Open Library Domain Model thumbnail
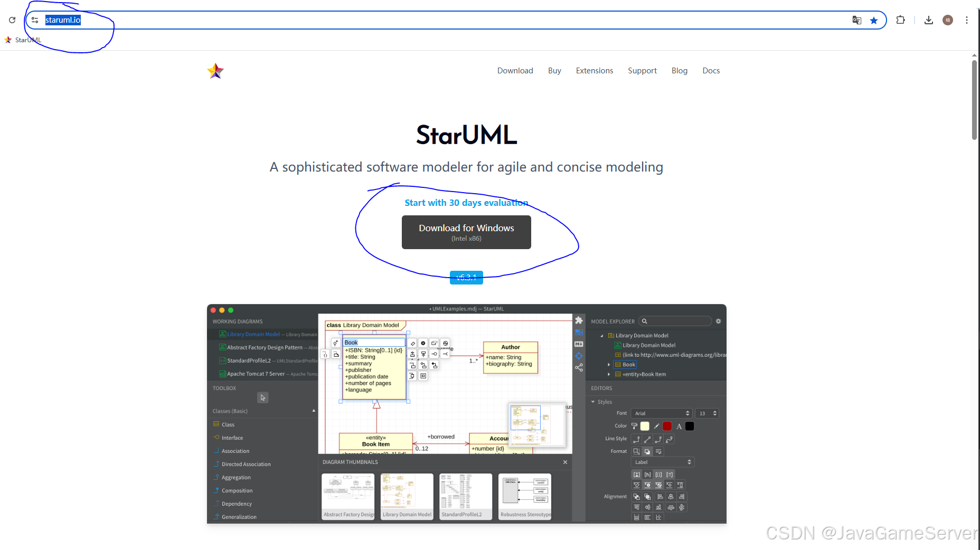The height and width of the screenshot is (550, 980). (407, 497)
